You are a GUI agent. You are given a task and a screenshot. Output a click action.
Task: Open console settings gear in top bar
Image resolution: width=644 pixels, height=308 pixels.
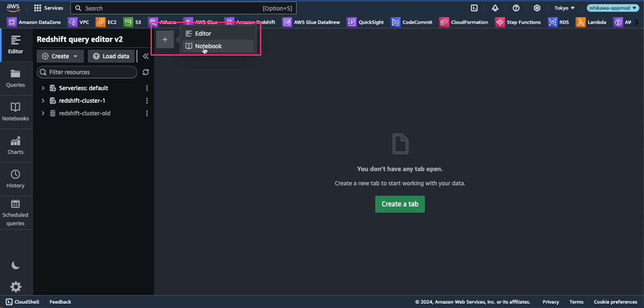pyautogui.click(x=537, y=8)
